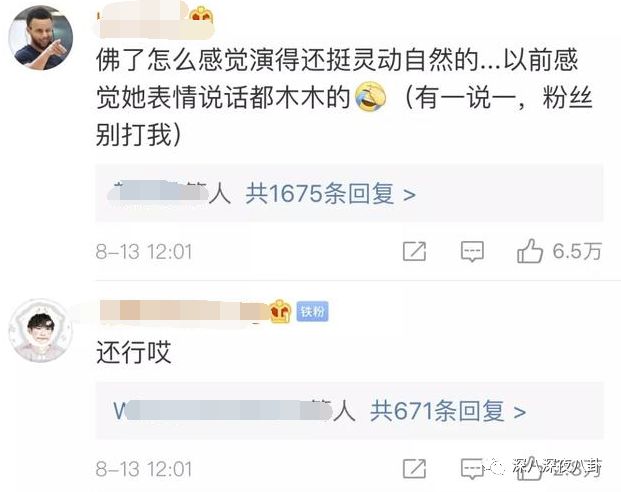Open second commenter's profile avatar
621x492 pixels.
41,331
